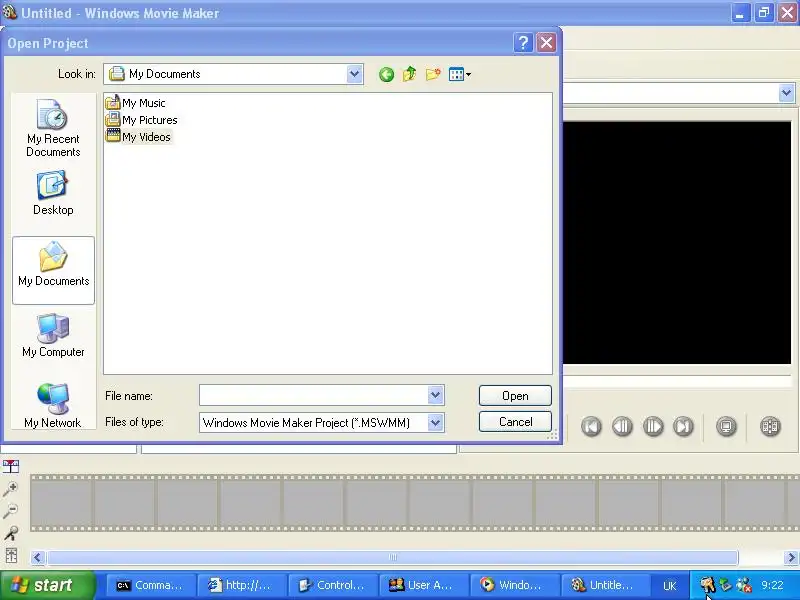Click the Narrate Timeline microphone icon
Screen dimensions: 800x600
pyautogui.click(x=11, y=533)
